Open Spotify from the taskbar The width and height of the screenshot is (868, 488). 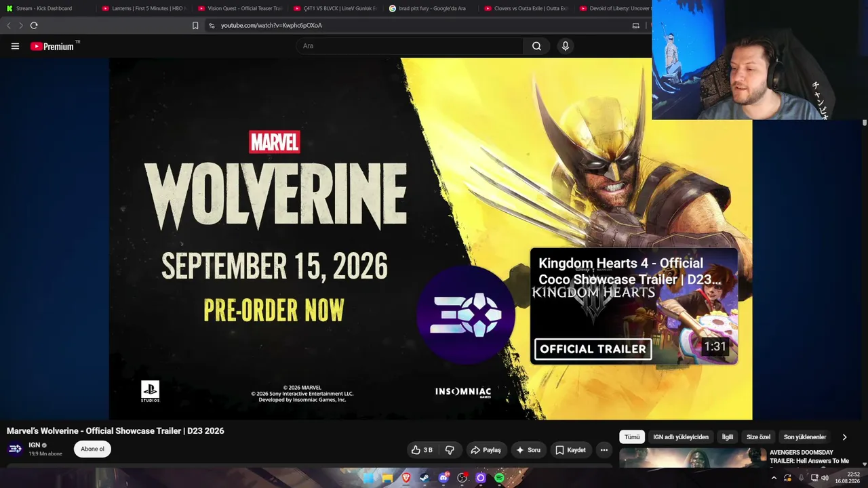pos(499,478)
